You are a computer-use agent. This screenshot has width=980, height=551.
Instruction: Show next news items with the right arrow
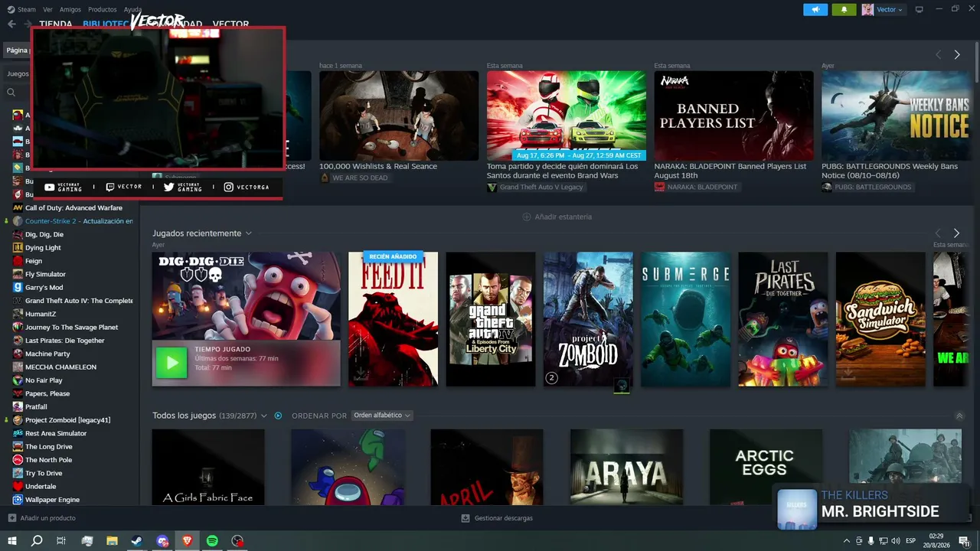coord(957,55)
